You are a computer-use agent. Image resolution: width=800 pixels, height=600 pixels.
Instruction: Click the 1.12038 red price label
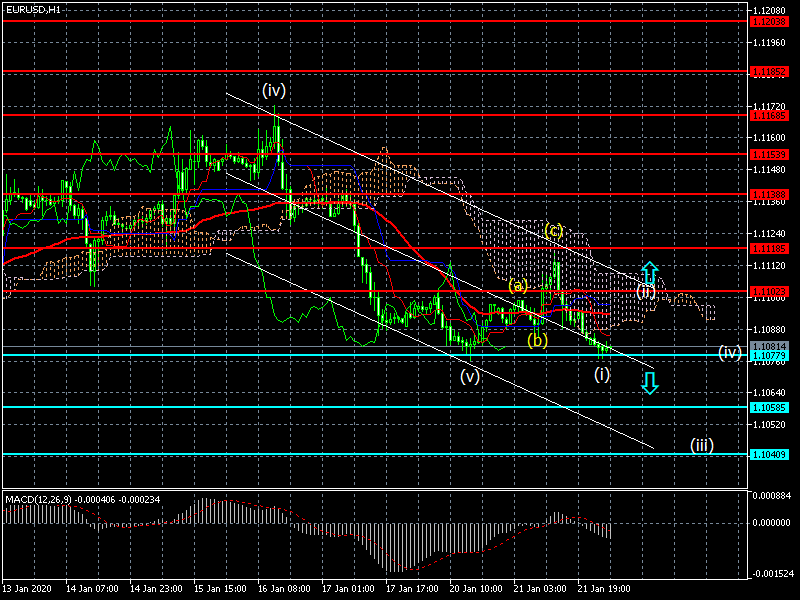769,21
